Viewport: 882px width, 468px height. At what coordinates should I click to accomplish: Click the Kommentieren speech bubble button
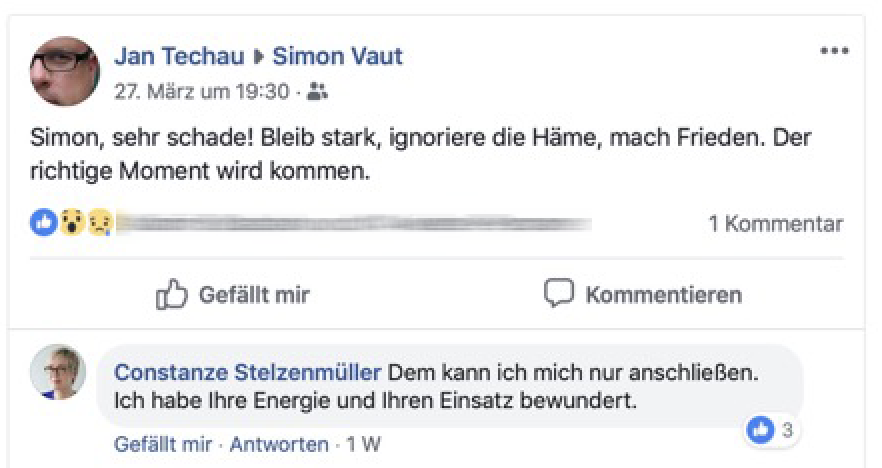pos(643,295)
